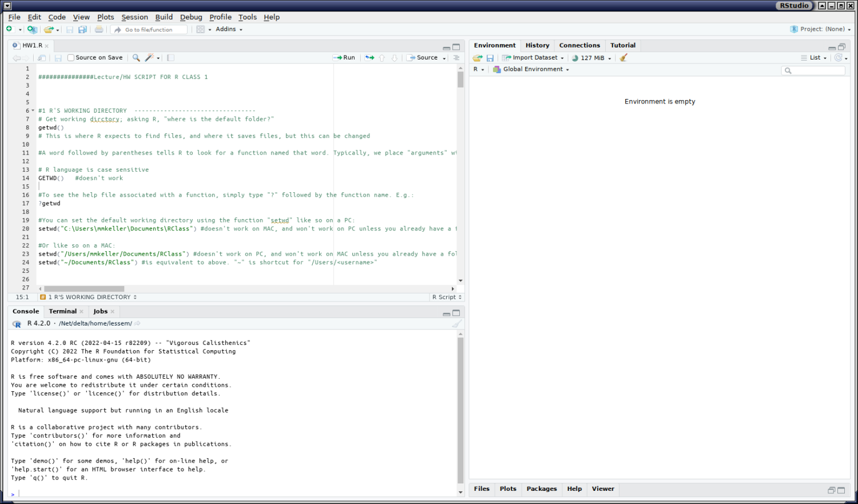858x504 pixels.
Task: Click the Compile Report notebook icon
Action: click(170, 58)
